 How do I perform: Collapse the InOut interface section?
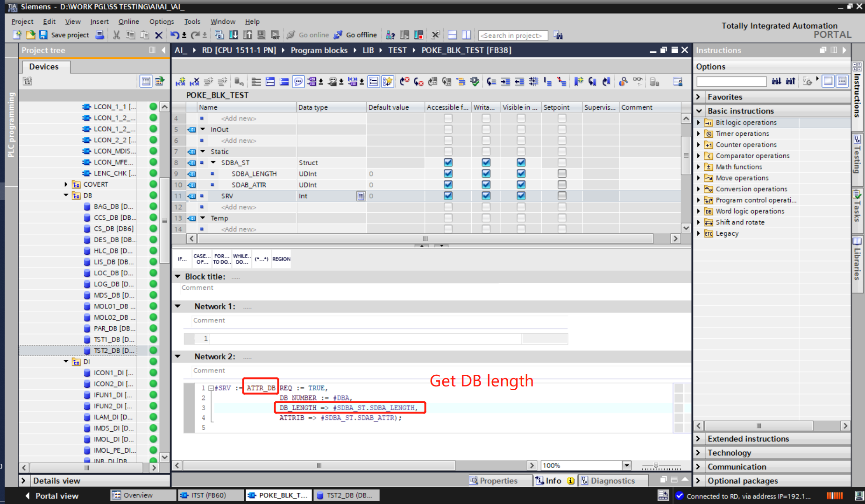203,129
